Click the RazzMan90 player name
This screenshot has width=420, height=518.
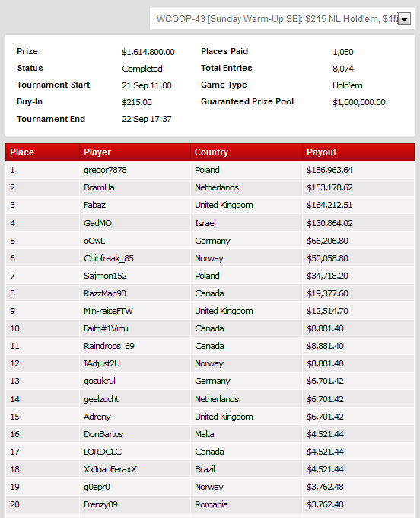(x=105, y=293)
